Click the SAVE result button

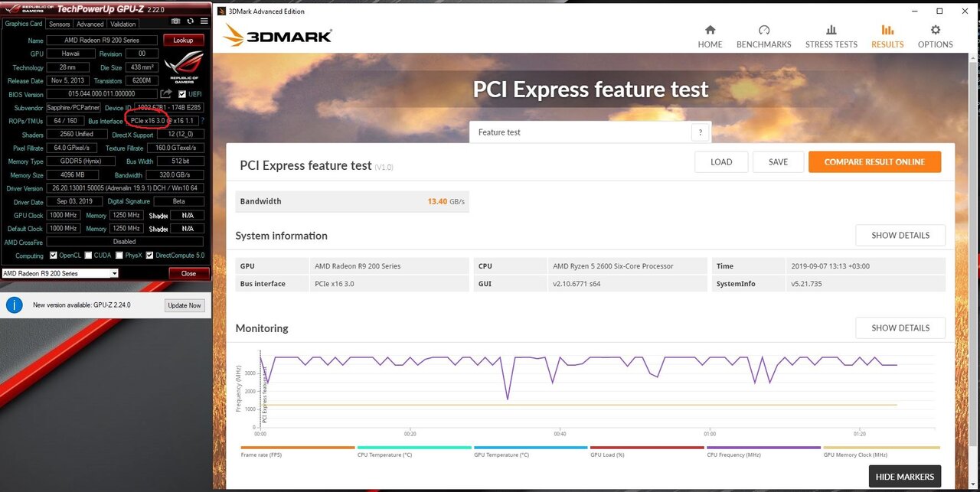[778, 161]
